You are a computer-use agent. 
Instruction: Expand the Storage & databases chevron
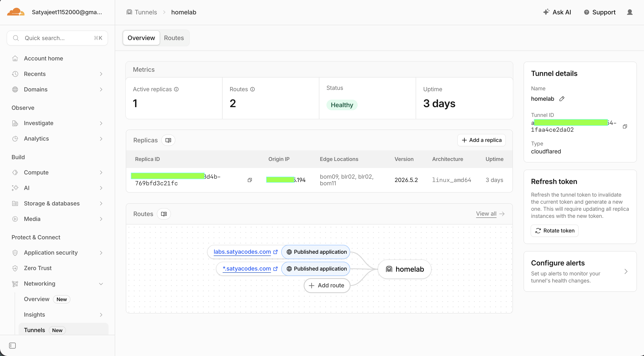(x=101, y=203)
